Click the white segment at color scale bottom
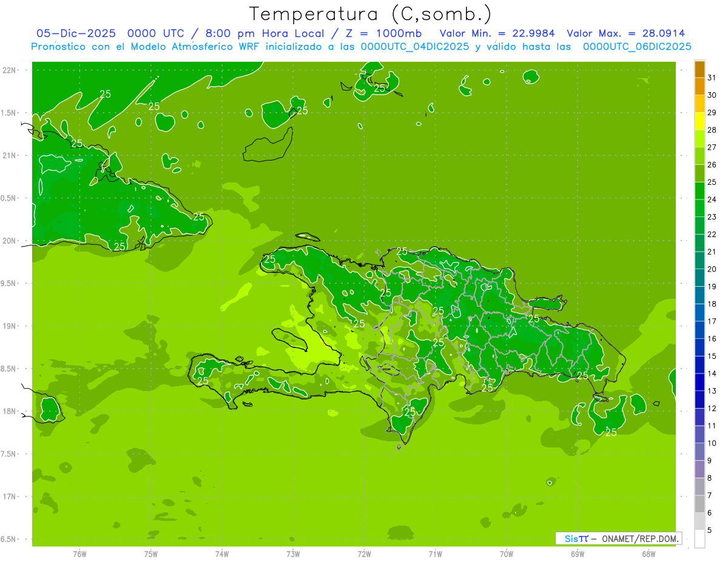This screenshot has height=562, width=728. click(699, 539)
